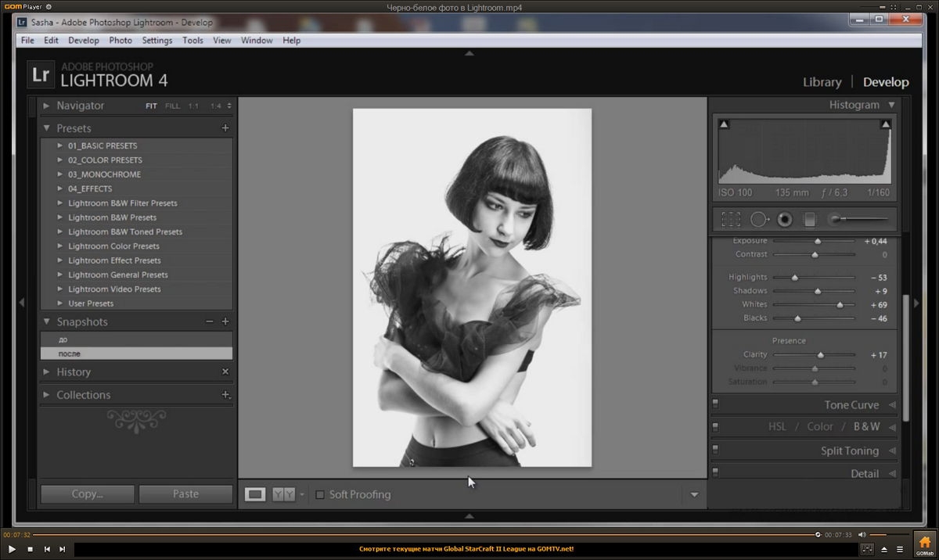Set navigator zoom to FILL
The height and width of the screenshot is (560, 939).
coord(172,106)
